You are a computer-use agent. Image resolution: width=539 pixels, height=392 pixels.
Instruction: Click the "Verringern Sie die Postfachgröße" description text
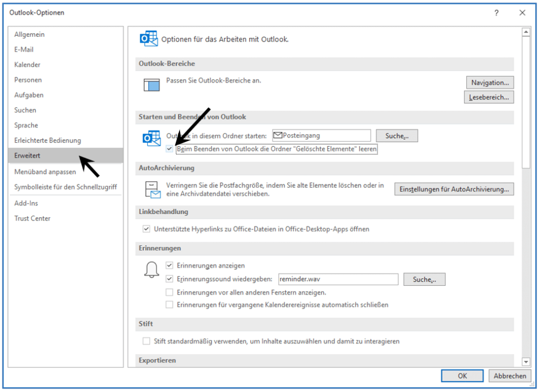pos(275,189)
